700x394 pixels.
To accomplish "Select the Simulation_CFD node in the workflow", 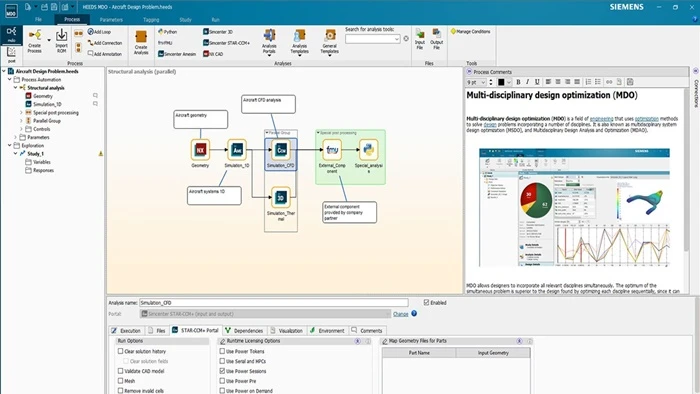I will [x=281, y=150].
